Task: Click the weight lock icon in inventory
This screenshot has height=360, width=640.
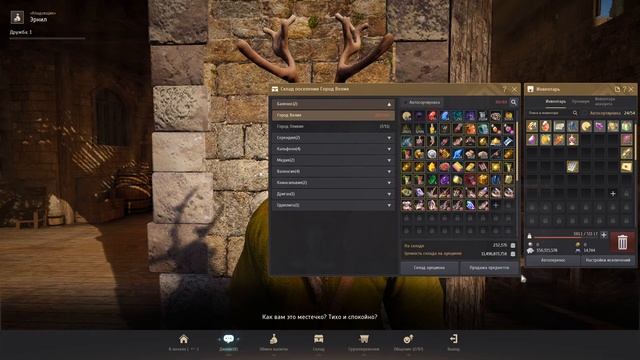Action: [530, 236]
